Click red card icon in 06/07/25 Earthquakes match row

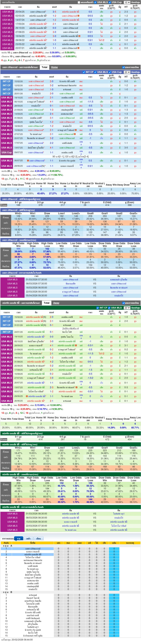tap(28, 161)
